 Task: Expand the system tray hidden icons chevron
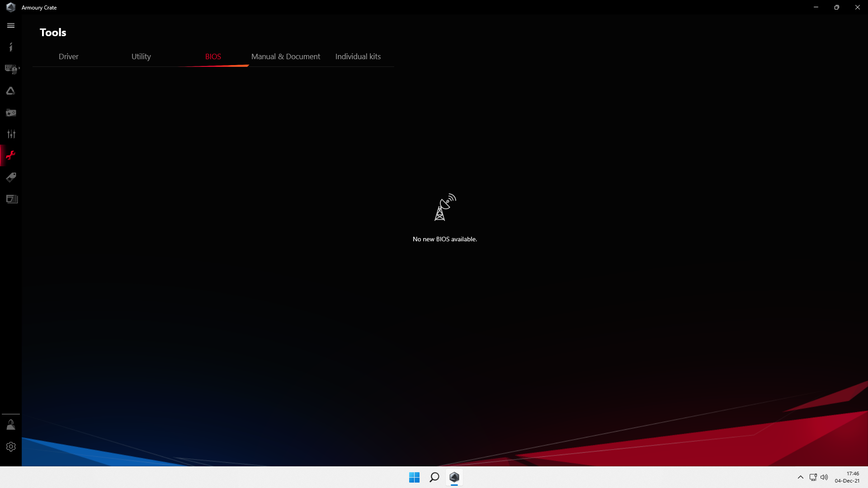coord(800,477)
